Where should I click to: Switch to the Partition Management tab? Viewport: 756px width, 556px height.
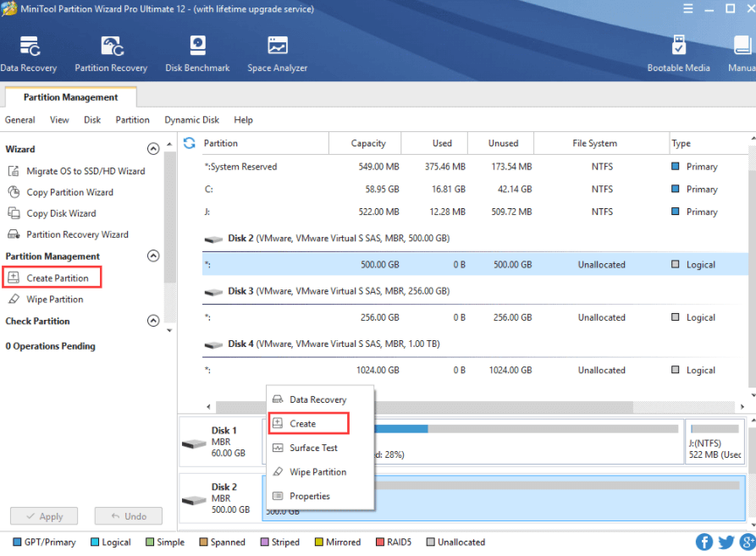click(70, 96)
